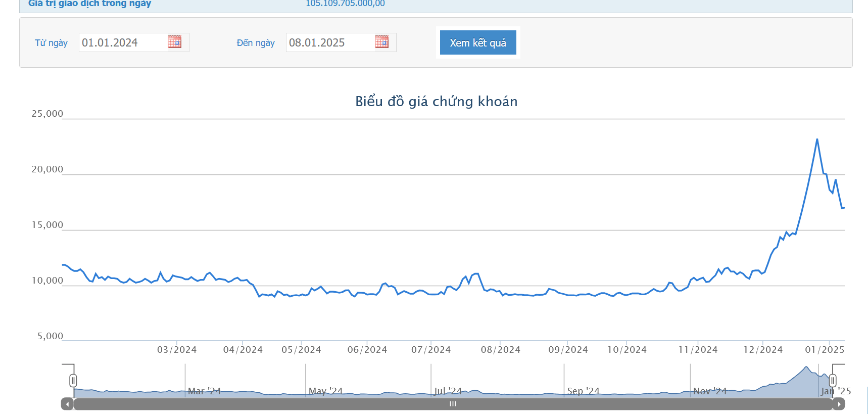868x414 pixels.
Task: Click the 06/2024 x-axis label
Action: tap(367, 350)
